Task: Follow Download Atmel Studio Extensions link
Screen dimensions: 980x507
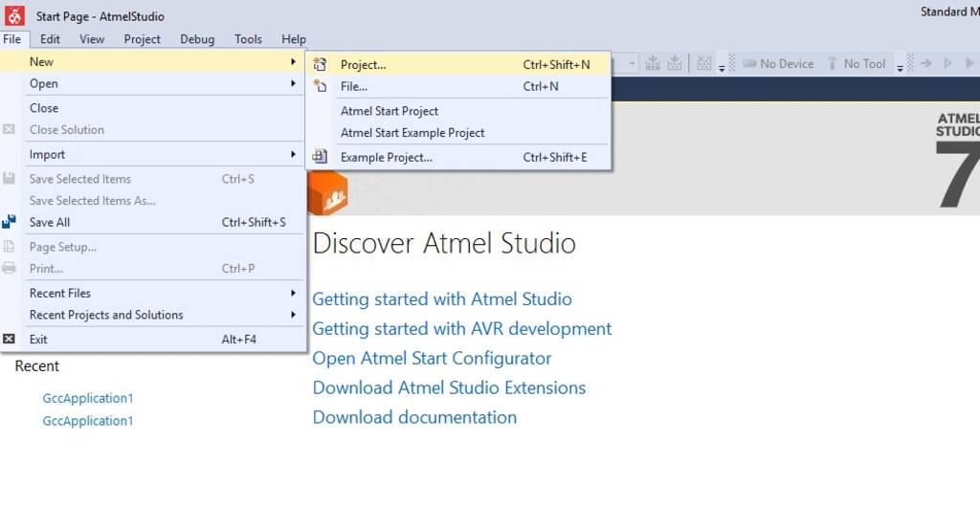Action: [449, 387]
